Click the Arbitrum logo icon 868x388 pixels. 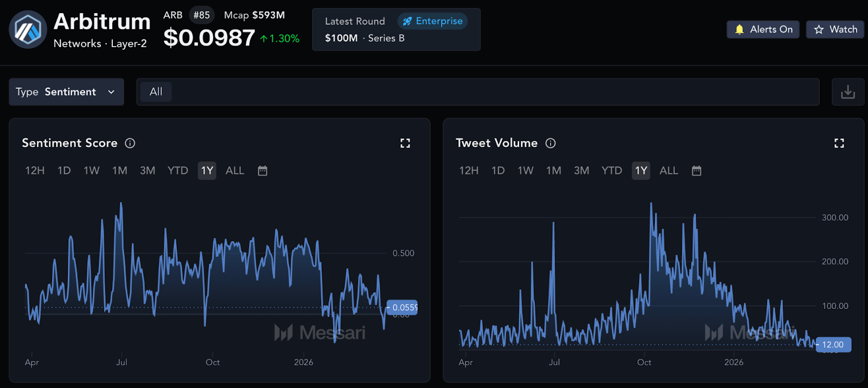[28, 29]
